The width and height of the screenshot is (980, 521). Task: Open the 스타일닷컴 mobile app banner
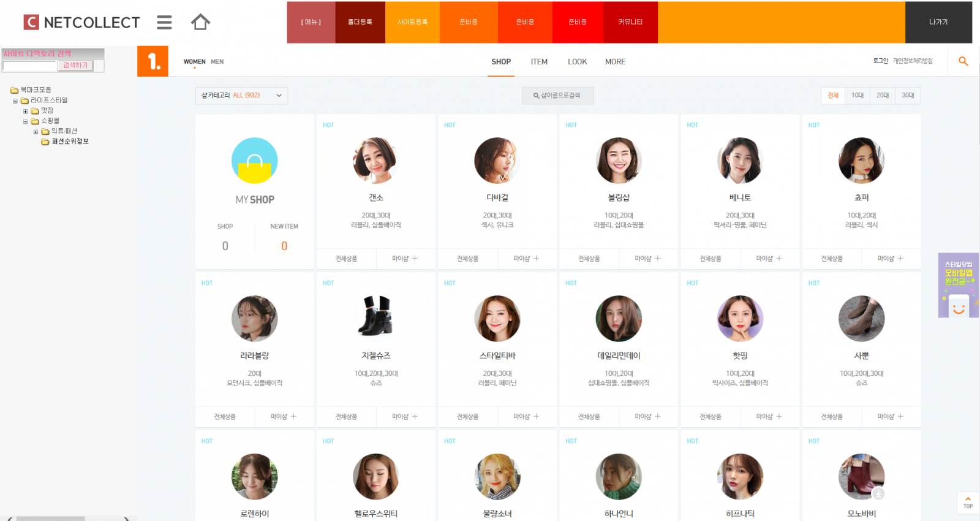click(x=959, y=285)
